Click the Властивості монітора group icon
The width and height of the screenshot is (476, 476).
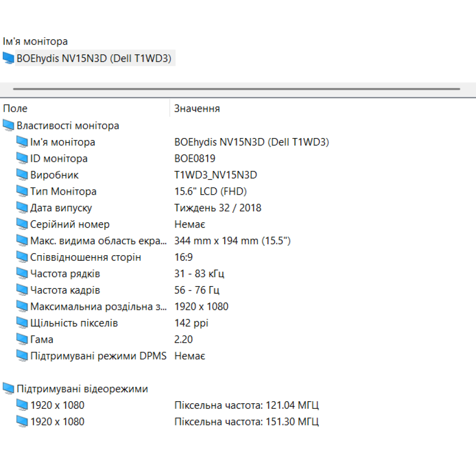pyautogui.click(x=9, y=126)
